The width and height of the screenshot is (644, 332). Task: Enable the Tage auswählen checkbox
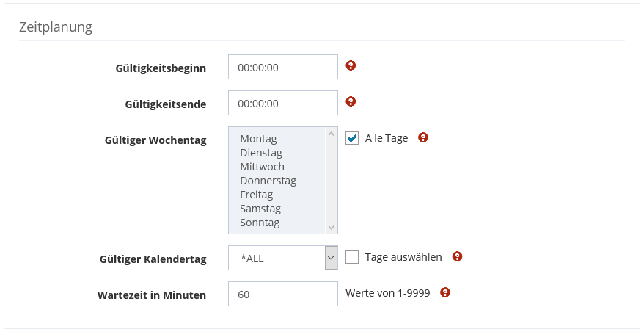(352, 257)
